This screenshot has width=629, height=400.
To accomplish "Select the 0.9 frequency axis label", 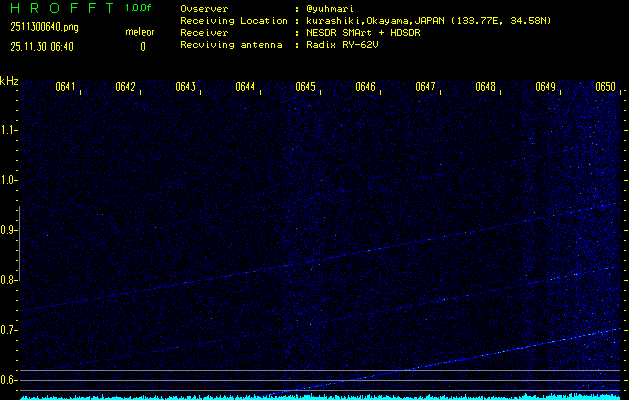I will point(9,230).
